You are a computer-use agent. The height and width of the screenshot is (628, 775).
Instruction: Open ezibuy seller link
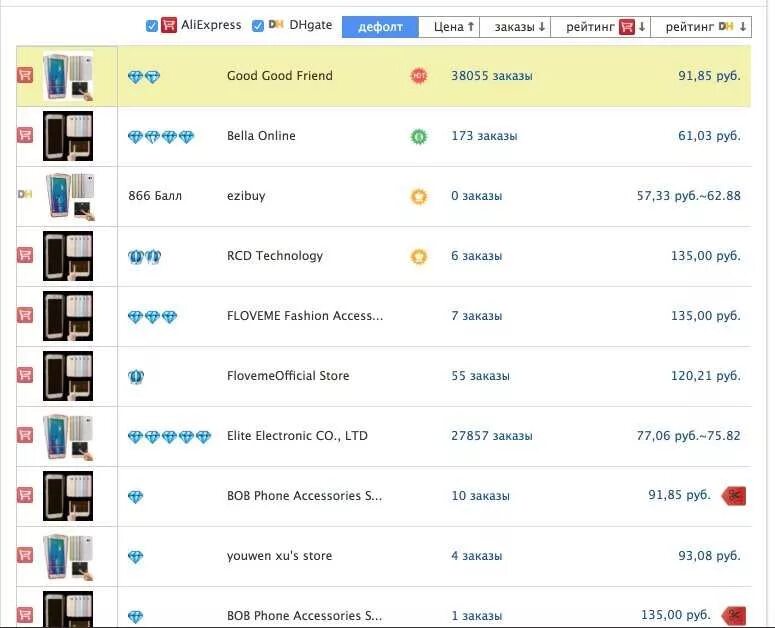[x=246, y=196]
